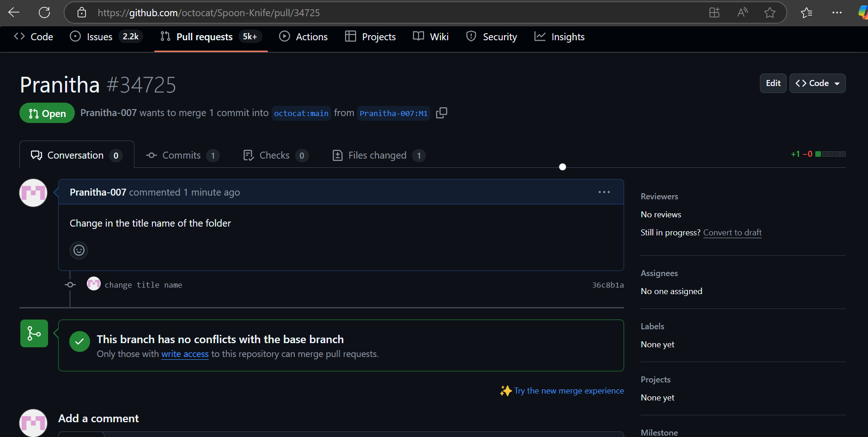Click the pull request title 'Pranitha'
Screen dimensions: 868x437
point(60,85)
